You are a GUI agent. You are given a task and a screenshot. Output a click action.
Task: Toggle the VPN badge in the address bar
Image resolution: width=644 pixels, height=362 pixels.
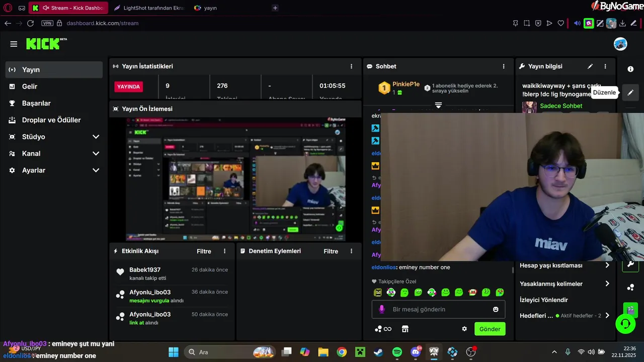pyautogui.click(x=47, y=23)
